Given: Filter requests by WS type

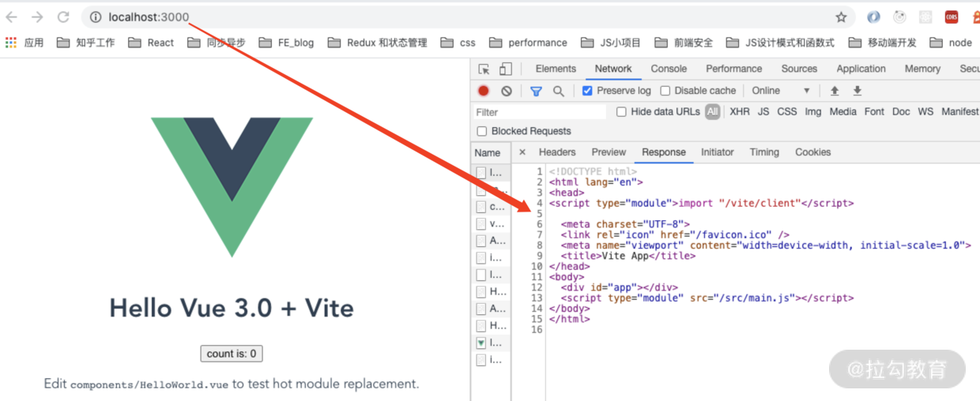Looking at the screenshot, I should [925, 112].
